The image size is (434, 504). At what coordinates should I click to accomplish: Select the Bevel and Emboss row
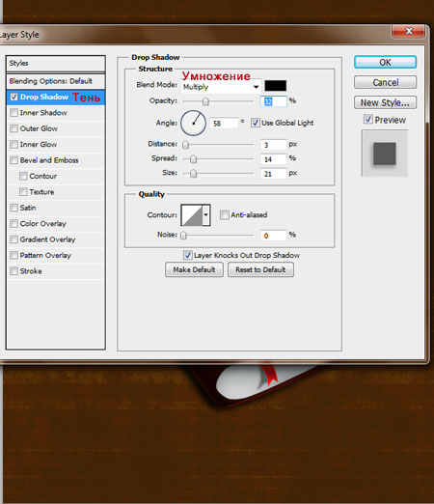coord(56,160)
